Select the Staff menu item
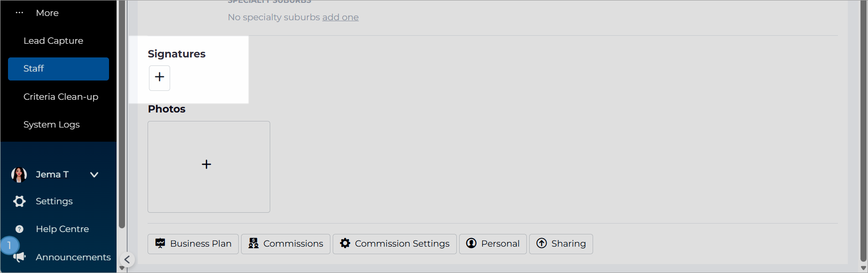Viewport: 868px width, 273px height. [x=58, y=69]
